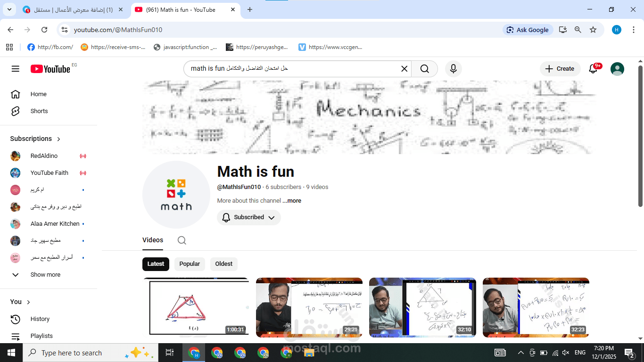Open the YouTube hamburger guide menu
This screenshot has width=644, height=362.
click(16, 69)
